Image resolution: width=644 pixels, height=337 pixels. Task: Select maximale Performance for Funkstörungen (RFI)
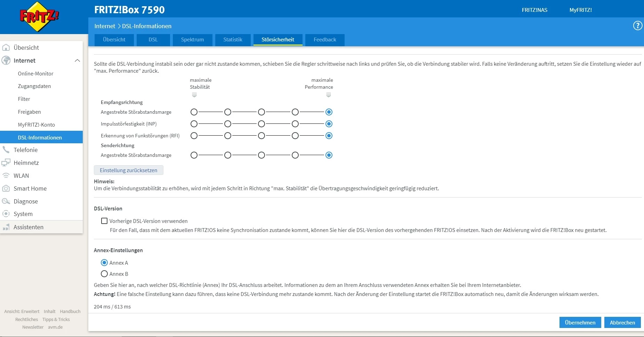(x=329, y=136)
